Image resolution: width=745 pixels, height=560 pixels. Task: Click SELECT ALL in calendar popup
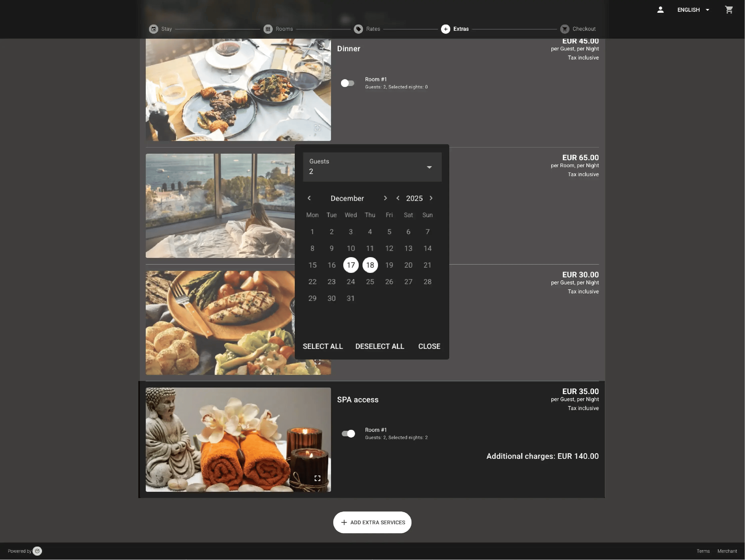point(323,346)
